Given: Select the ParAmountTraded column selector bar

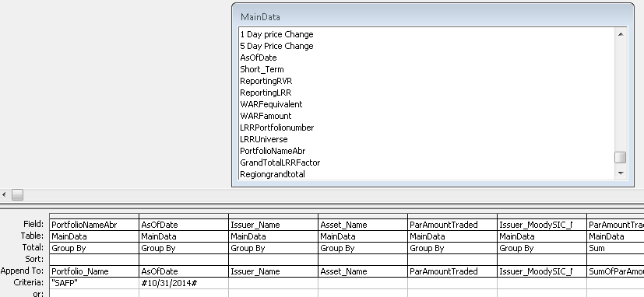Looking at the screenshot, I should (452, 216).
